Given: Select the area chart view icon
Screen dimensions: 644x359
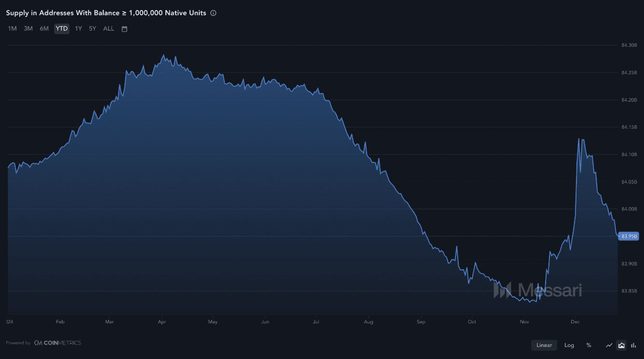Looking at the screenshot, I should click(x=621, y=345).
